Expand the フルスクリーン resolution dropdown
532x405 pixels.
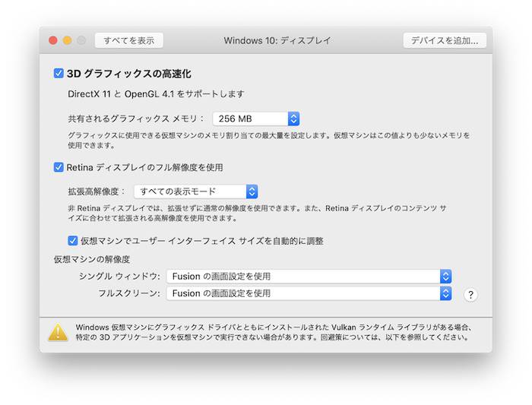pos(309,293)
